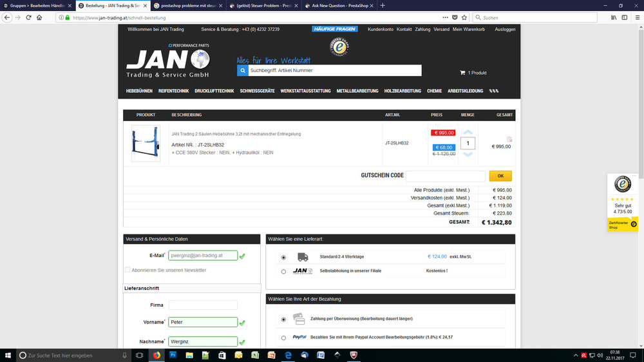
Task: Open the SCHWEISSGERÄTE category menu
Action: [x=257, y=91]
